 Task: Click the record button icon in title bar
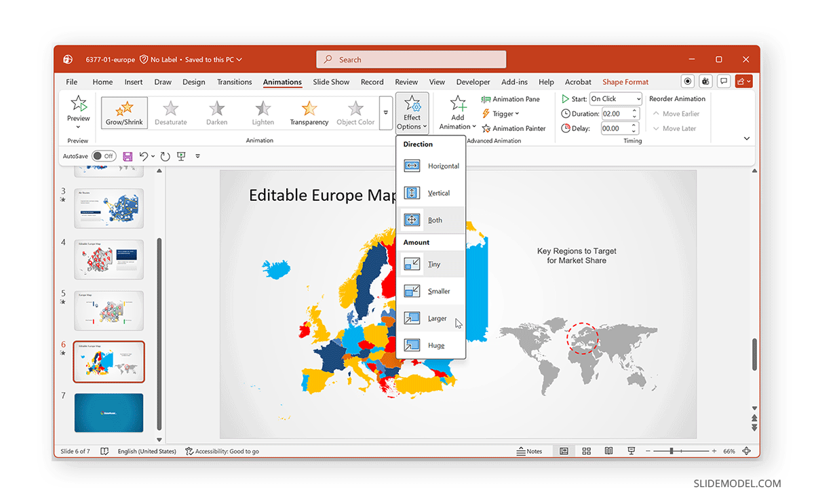[688, 81]
